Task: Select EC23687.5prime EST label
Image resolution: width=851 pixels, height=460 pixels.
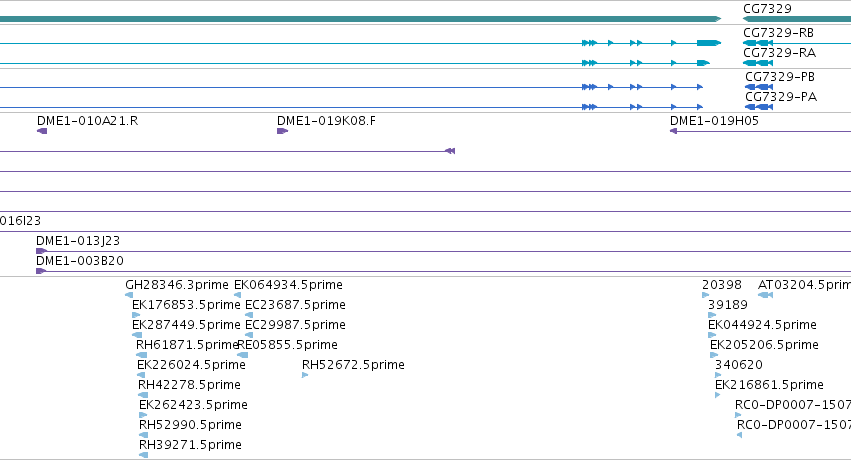Action: pyautogui.click(x=295, y=304)
